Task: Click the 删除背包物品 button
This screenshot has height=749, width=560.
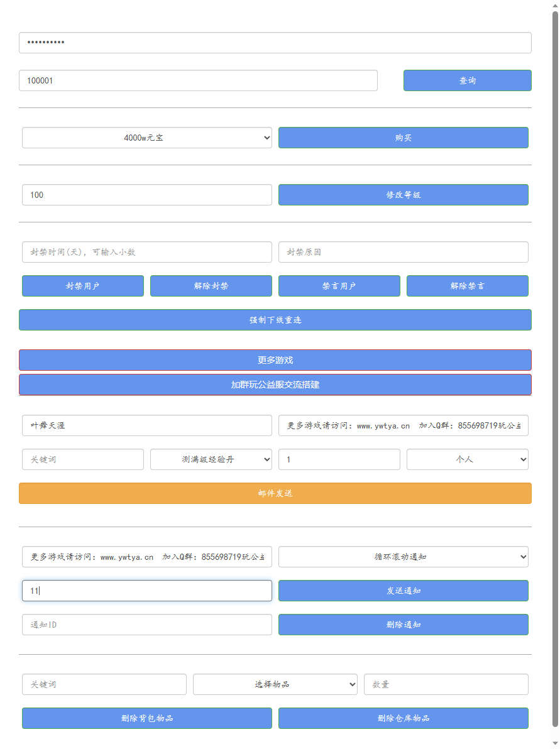Action: (146, 718)
